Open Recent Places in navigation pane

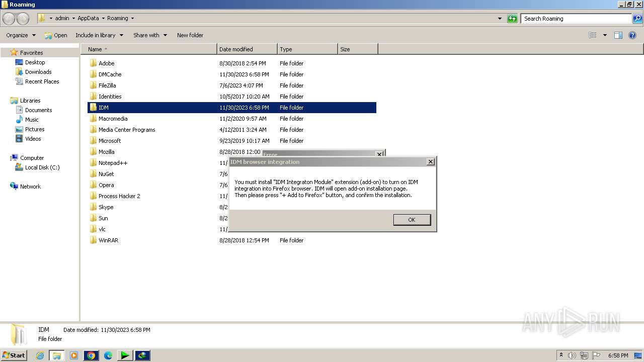point(42,81)
